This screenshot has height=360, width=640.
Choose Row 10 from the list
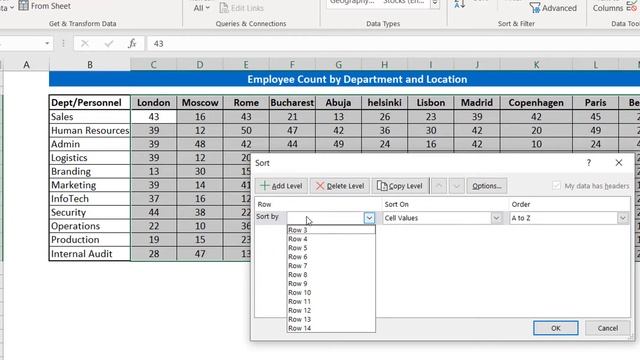pos(331,293)
